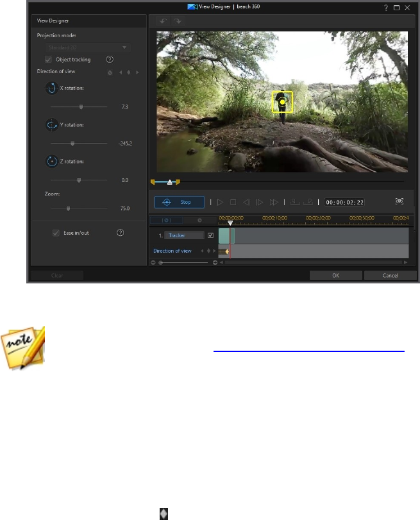Zoom in the timeline with plus icon

(215, 263)
